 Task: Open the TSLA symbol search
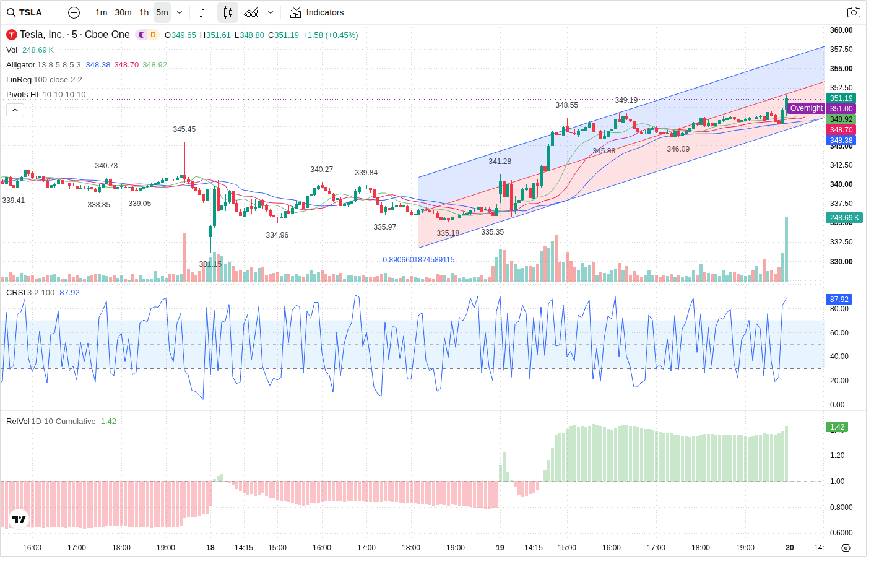[x=25, y=12]
